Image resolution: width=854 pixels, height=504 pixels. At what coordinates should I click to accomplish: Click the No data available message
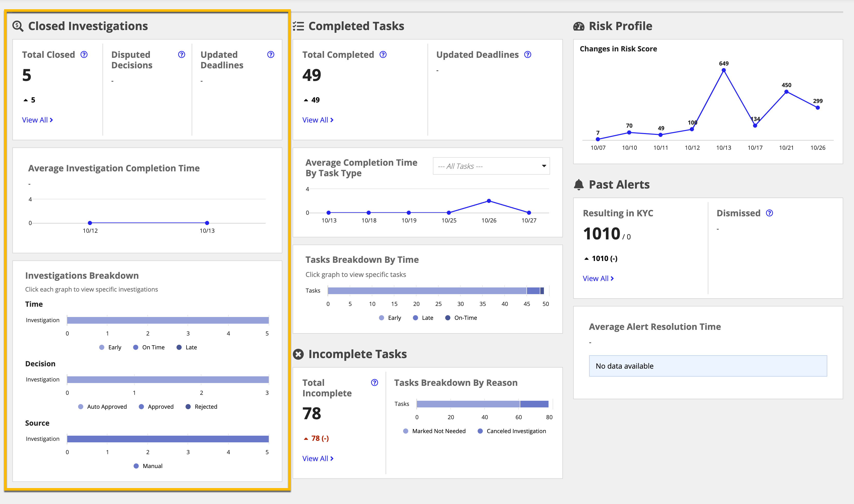pyautogui.click(x=708, y=366)
